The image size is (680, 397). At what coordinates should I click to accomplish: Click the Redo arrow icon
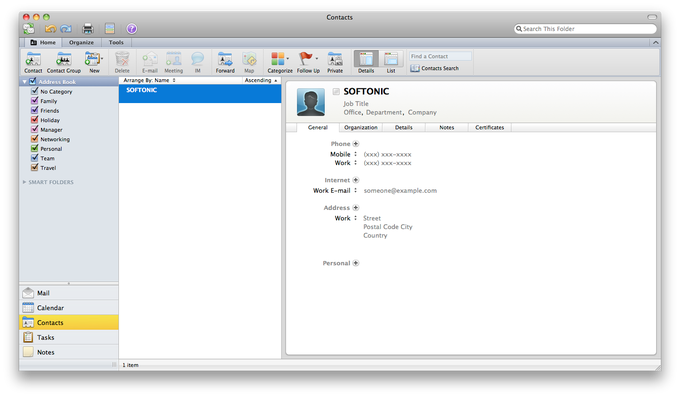tap(66, 29)
